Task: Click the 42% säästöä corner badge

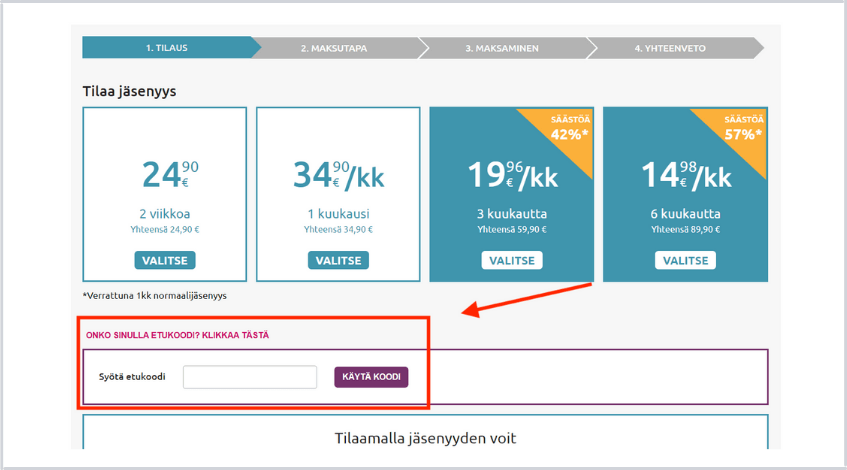Action: coord(566,129)
